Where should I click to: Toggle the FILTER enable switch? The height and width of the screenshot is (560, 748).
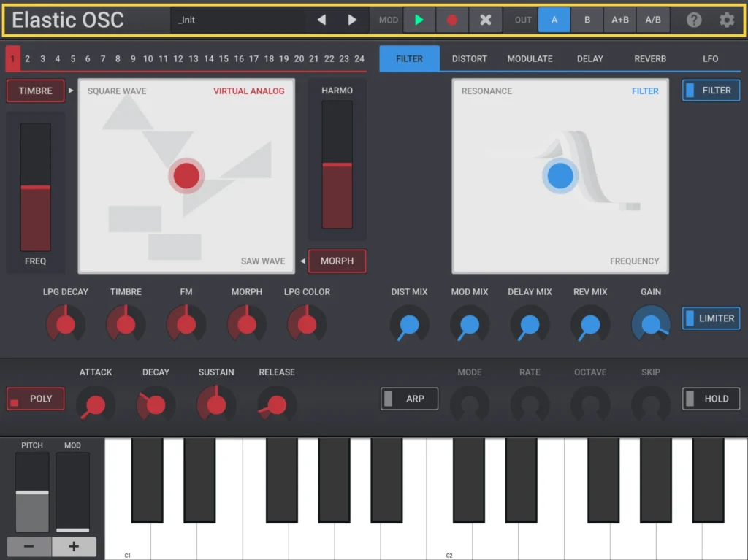click(711, 90)
